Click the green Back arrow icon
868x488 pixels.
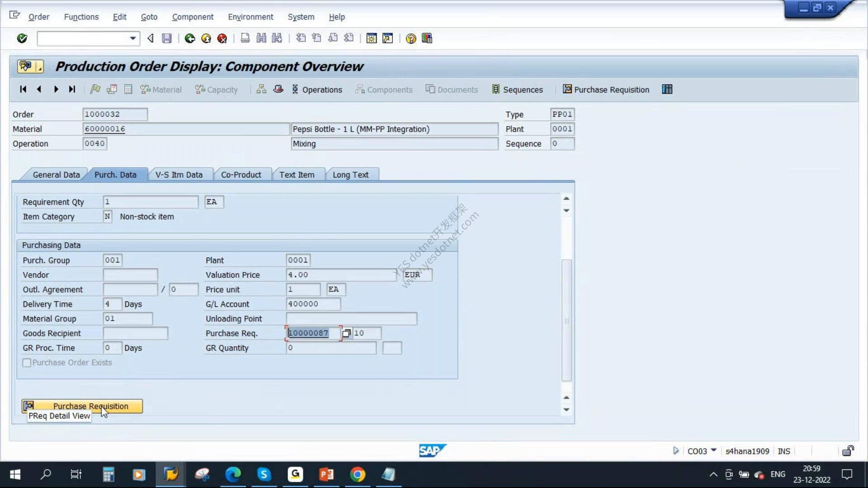(190, 38)
